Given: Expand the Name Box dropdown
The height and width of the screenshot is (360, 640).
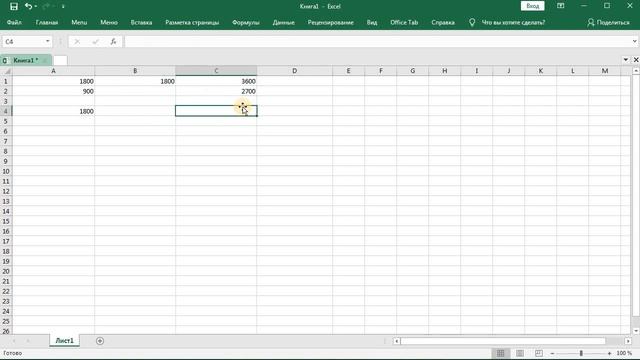Looking at the screenshot, I should coord(48,42).
